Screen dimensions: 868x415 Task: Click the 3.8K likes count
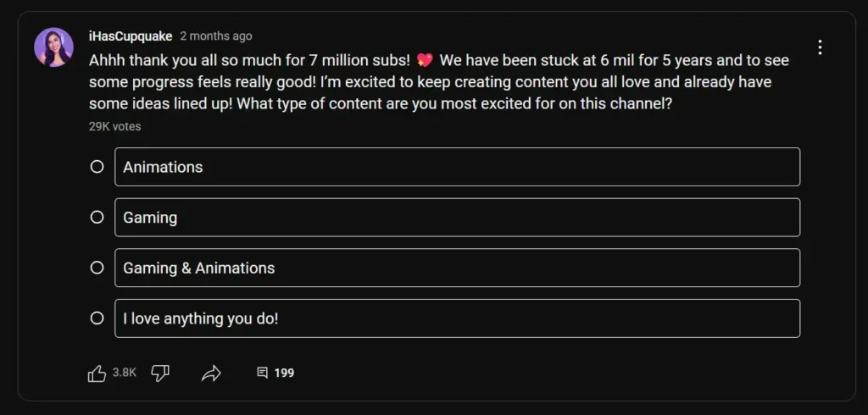pos(125,372)
